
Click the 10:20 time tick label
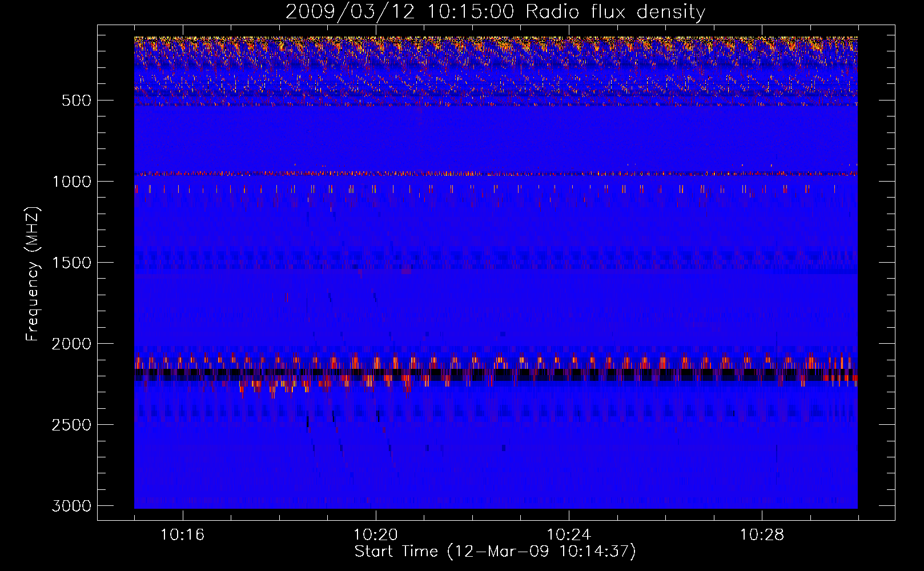point(375,535)
